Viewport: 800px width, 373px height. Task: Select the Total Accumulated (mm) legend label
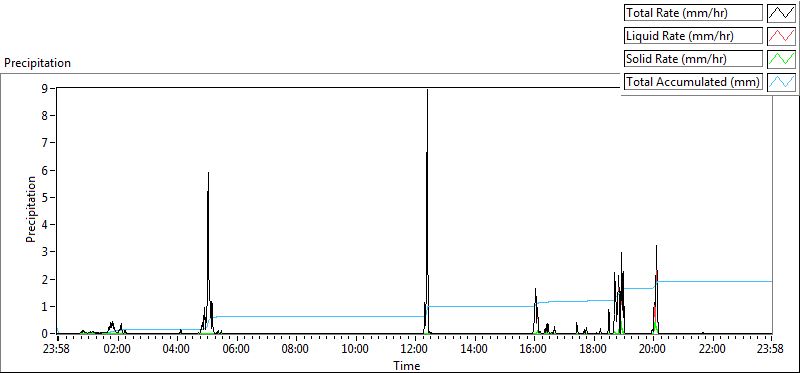[693, 81]
